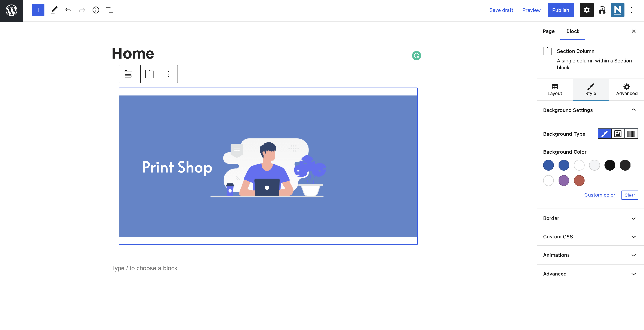Click the WordPress logo icon
The height and width of the screenshot is (330, 644).
click(11, 11)
